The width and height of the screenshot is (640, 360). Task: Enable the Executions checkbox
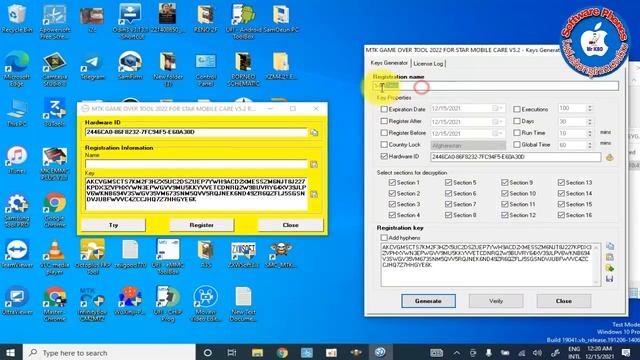[x=517, y=109]
